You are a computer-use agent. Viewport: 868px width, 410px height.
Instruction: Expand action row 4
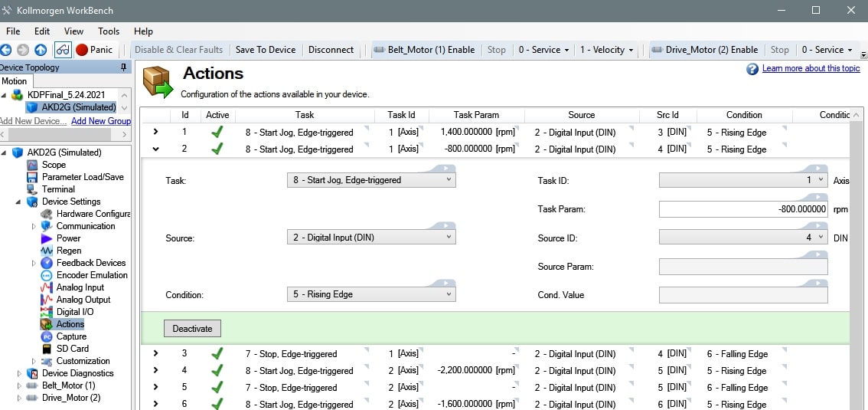tap(155, 370)
